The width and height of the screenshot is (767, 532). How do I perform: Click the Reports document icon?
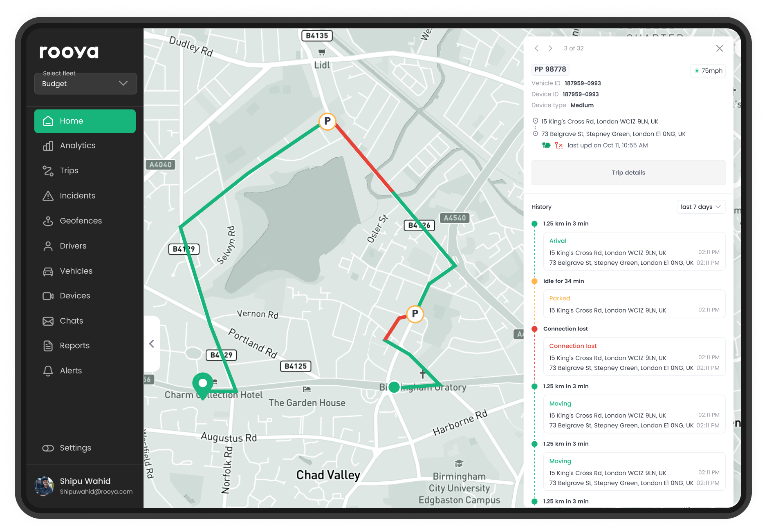[47, 346]
